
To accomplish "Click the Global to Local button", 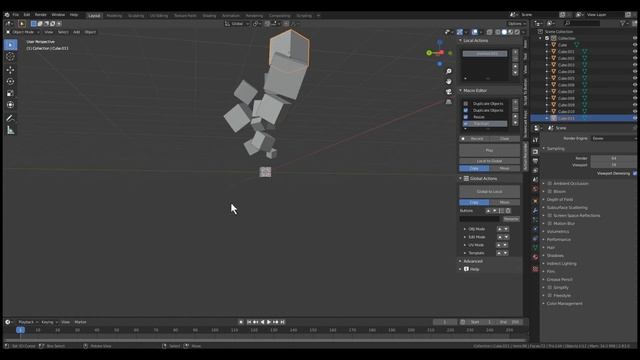I will [x=489, y=191].
